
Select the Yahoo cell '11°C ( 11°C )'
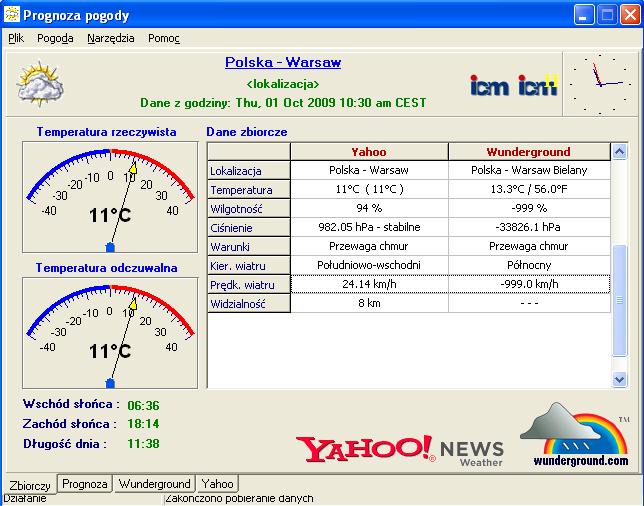click(x=369, y=189)
